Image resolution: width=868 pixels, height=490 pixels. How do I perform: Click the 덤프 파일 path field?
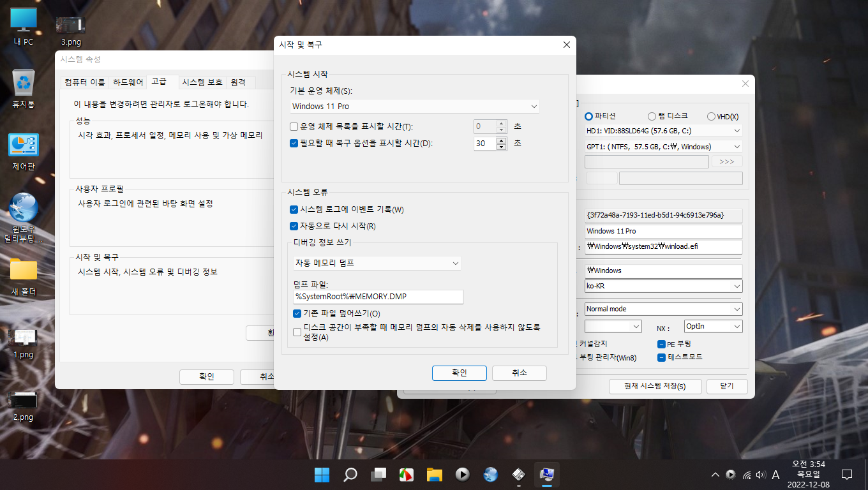coord(378,297)
